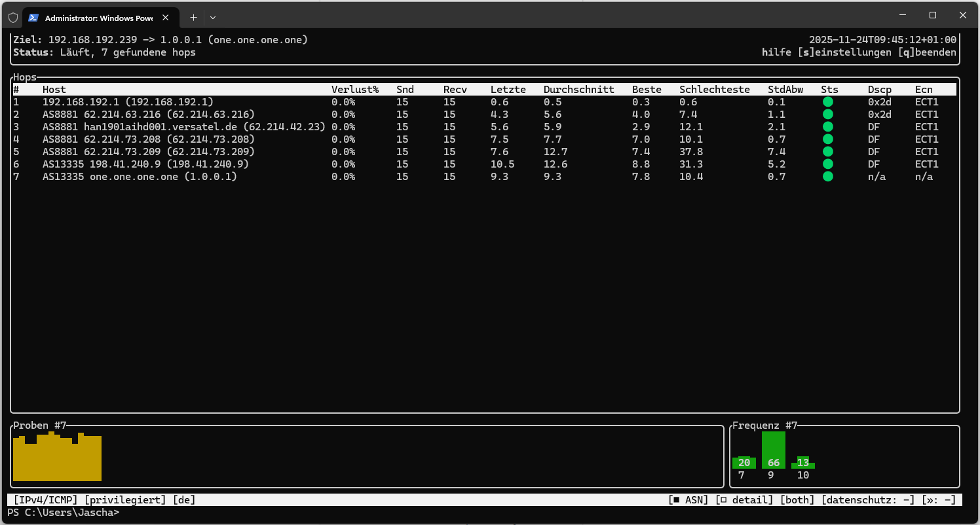Click the worst value 31.3
The height and width of the screenshot is (525, 980).
(x=691, y=164)
